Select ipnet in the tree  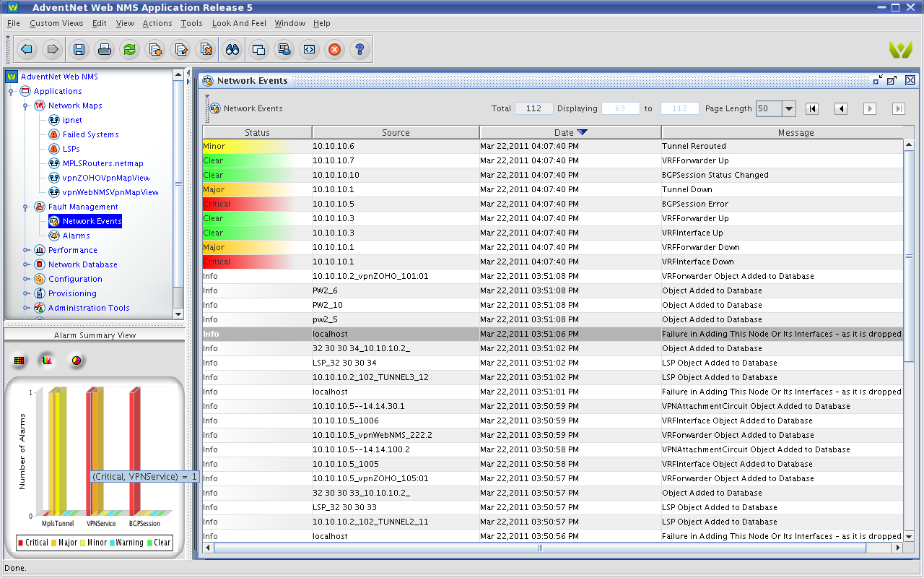coord(72,120)
